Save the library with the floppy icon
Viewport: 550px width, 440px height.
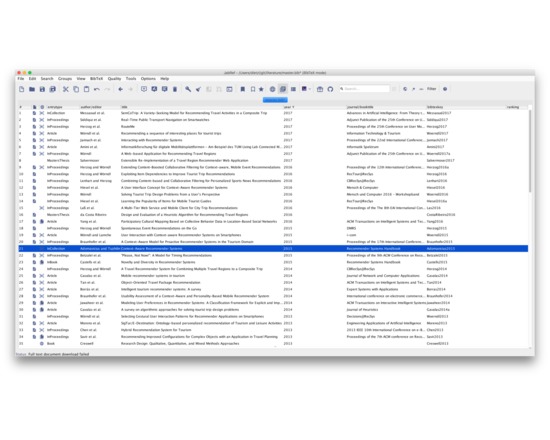click(x=42, y=89)
